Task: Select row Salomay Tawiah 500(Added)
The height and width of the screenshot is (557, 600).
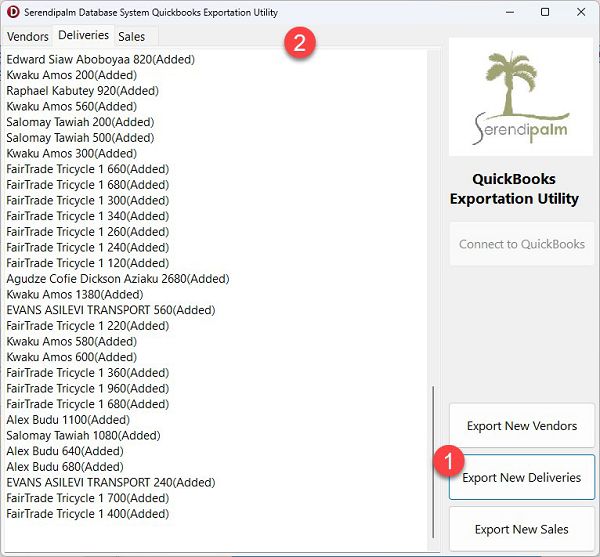Action: [80, 138]
